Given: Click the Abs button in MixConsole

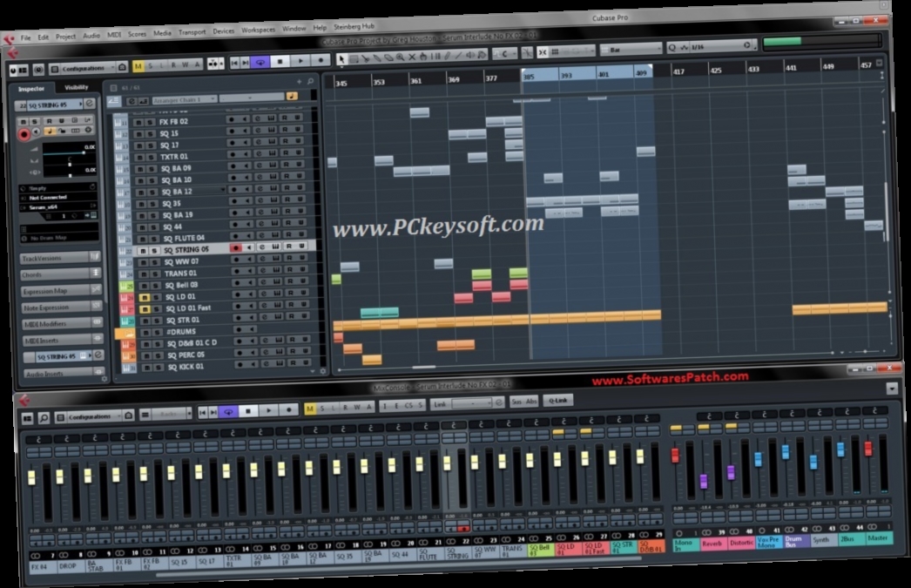Looking at the screenshot, I should pyautogui.click(x=530, y=402).
